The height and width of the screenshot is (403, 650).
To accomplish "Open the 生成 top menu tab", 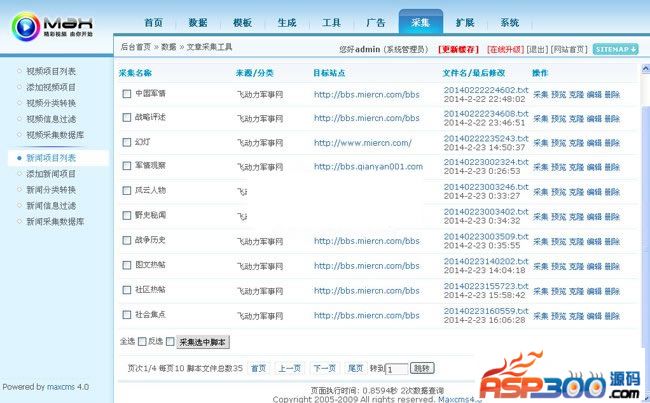I will (x=287, y=22).
